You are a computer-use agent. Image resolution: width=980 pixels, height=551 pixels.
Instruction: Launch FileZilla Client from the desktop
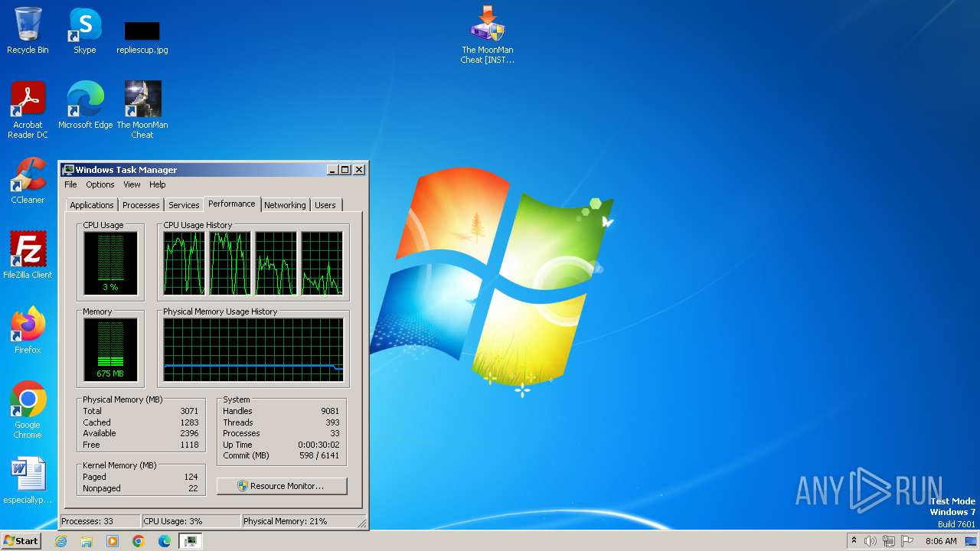(28, 256)
